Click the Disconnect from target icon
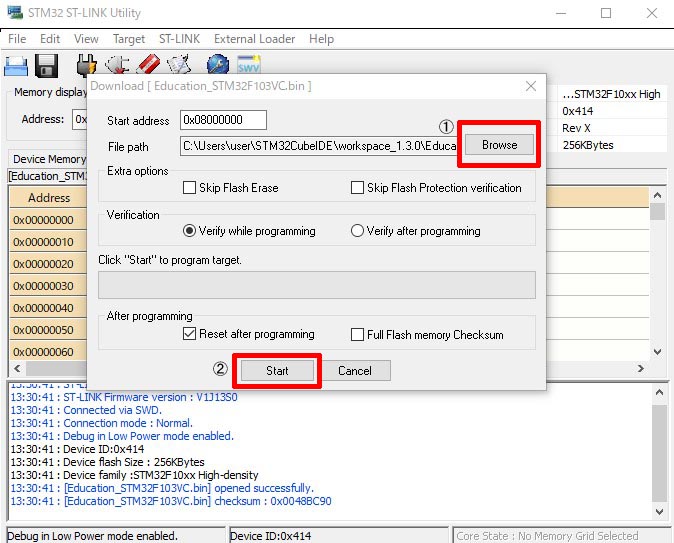The height and width of the screenshot is (543, 674). pyautogui.click(x=117, y=65)
